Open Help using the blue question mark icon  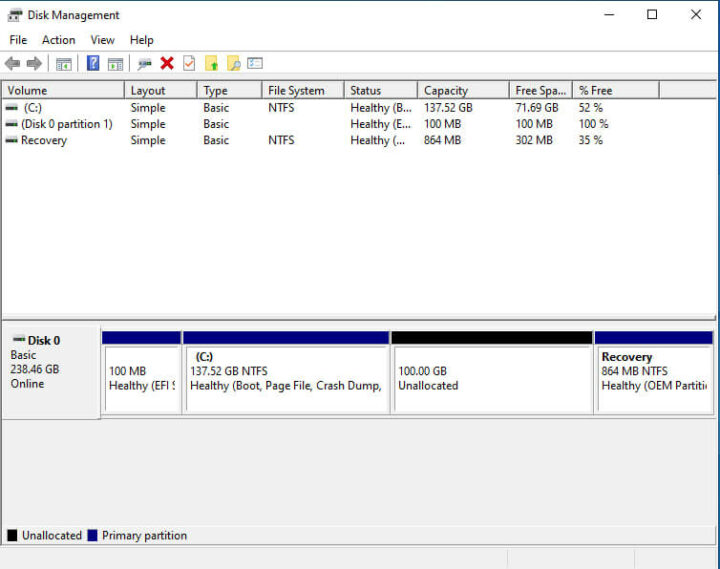click(93, 64)
